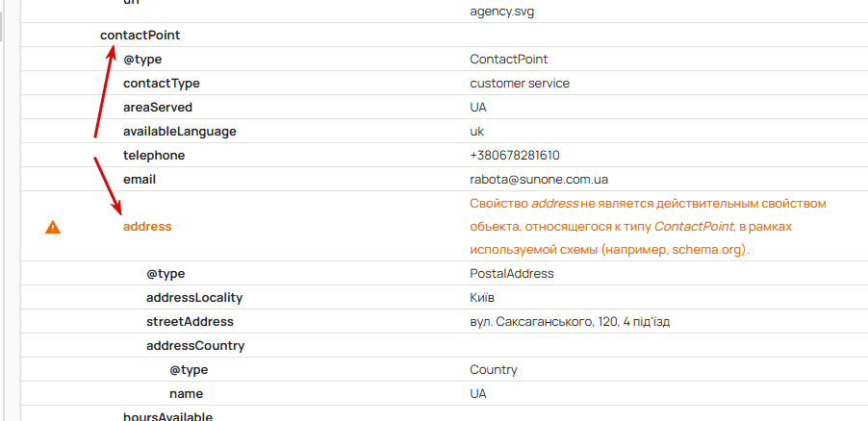Select the addressLocality property label

click(x=194, y=298)
